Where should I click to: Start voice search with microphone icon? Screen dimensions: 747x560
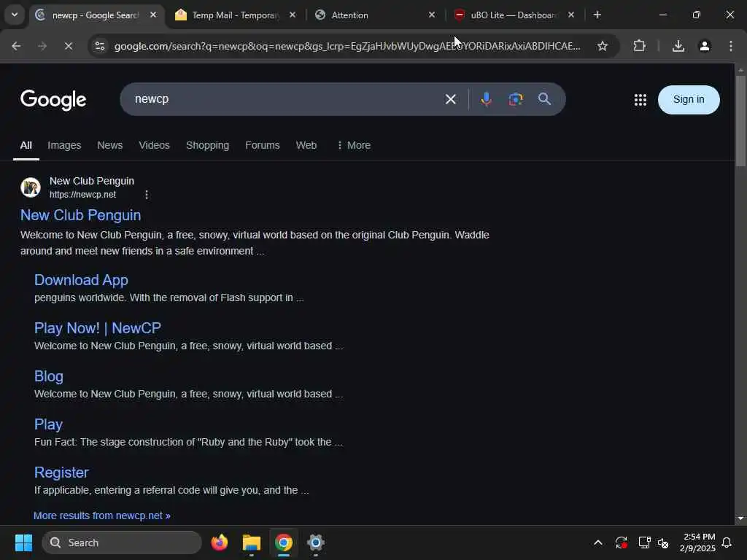pos(487,99)
